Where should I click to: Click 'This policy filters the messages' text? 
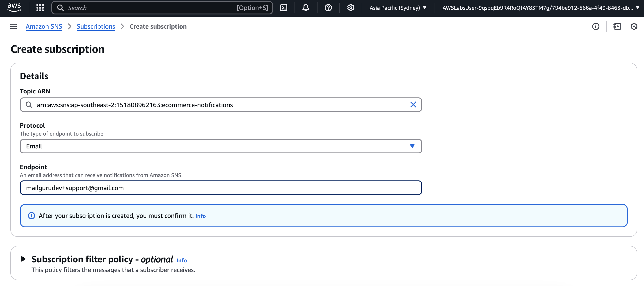pos(113,270)
